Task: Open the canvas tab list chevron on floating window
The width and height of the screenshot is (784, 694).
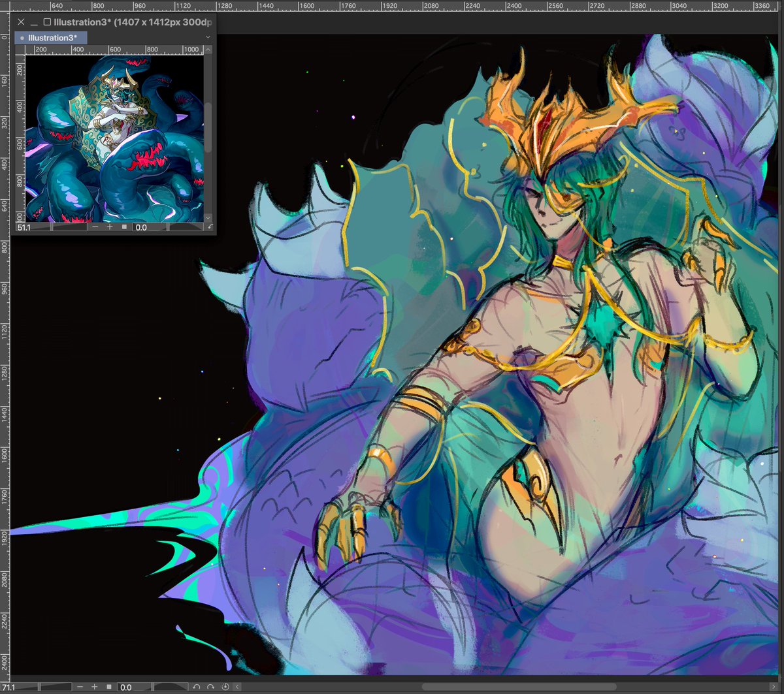Action: 208,37
